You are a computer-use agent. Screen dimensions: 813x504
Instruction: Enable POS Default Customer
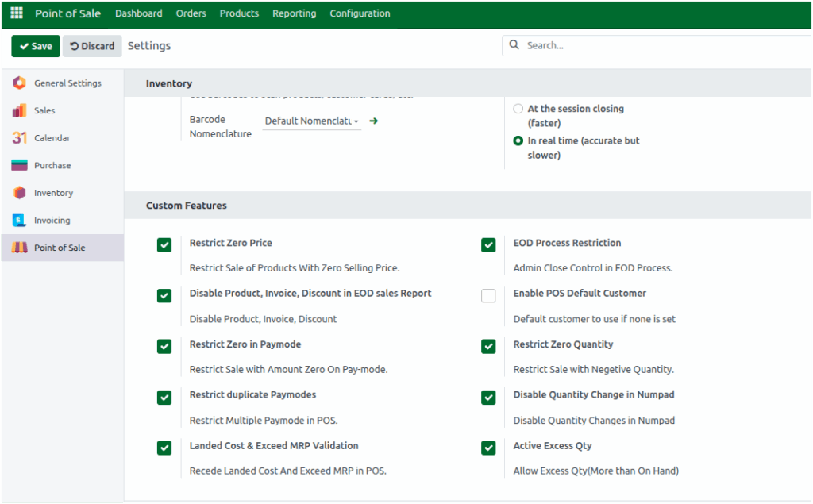click(488, 295)
